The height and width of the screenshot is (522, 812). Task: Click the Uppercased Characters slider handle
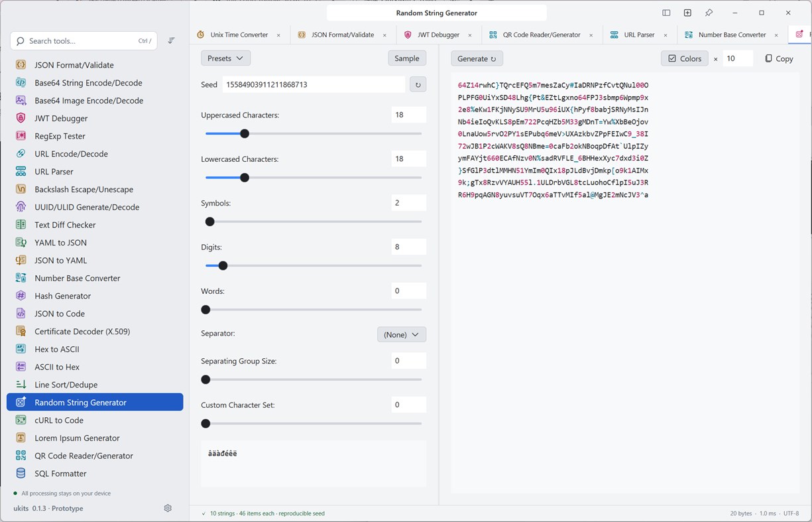(245, 133)
